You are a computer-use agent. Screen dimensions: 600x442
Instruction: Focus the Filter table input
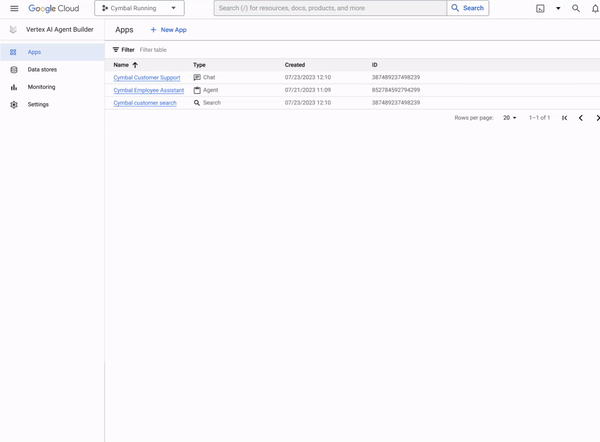click(153, 50)
